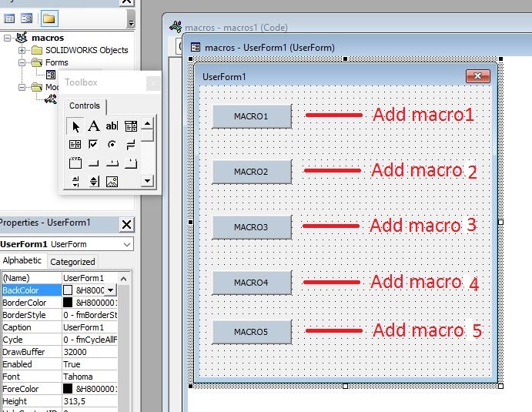Click the Toolbox scroll down arrow
532x412 pixels.
(147, 180)
